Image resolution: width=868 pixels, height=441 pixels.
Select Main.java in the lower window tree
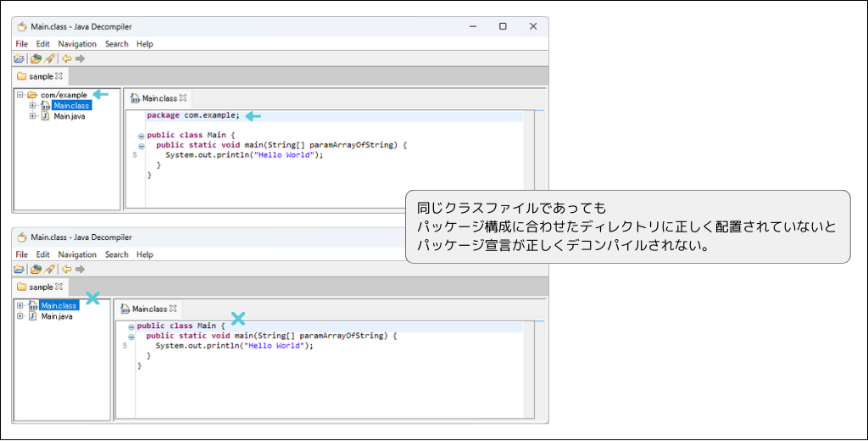(x=56, y=316)
